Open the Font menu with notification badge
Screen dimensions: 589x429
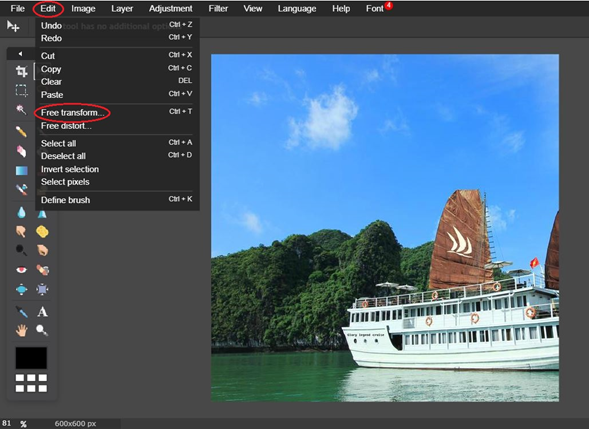[375, 8]
